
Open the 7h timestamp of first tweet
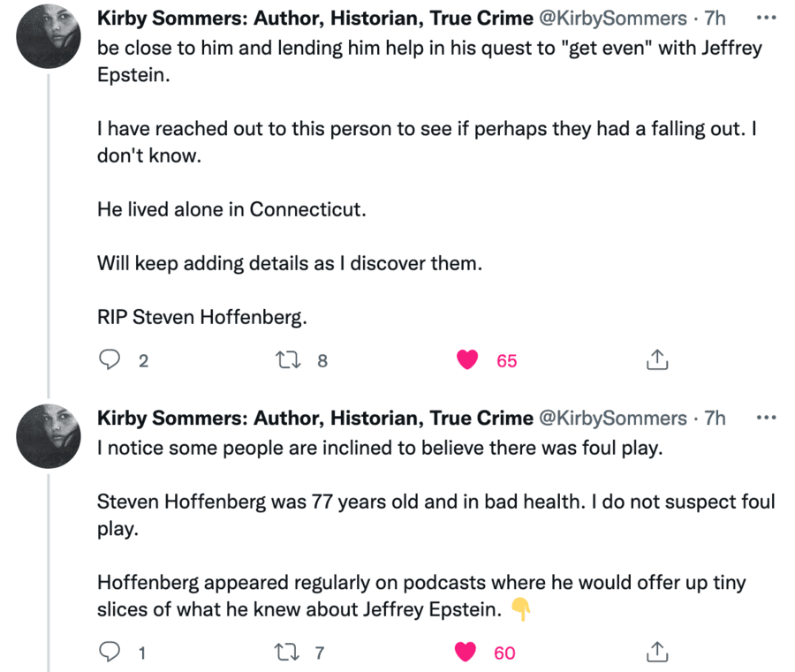715,19
